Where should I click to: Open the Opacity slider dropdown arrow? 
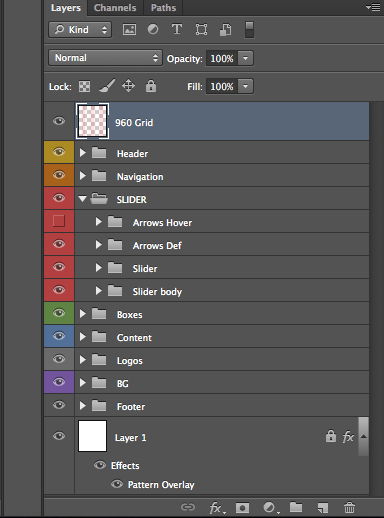click(x=245, y=58)
